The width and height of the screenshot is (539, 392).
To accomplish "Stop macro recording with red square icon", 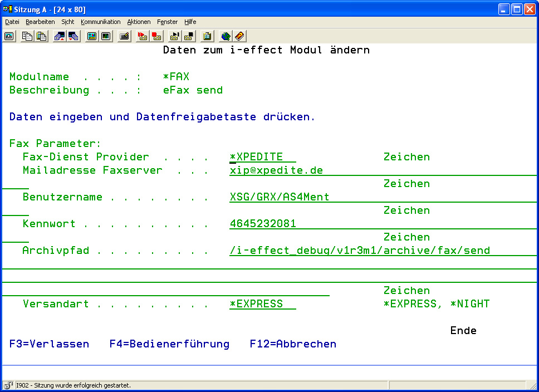I will click(x=156, y=36).
